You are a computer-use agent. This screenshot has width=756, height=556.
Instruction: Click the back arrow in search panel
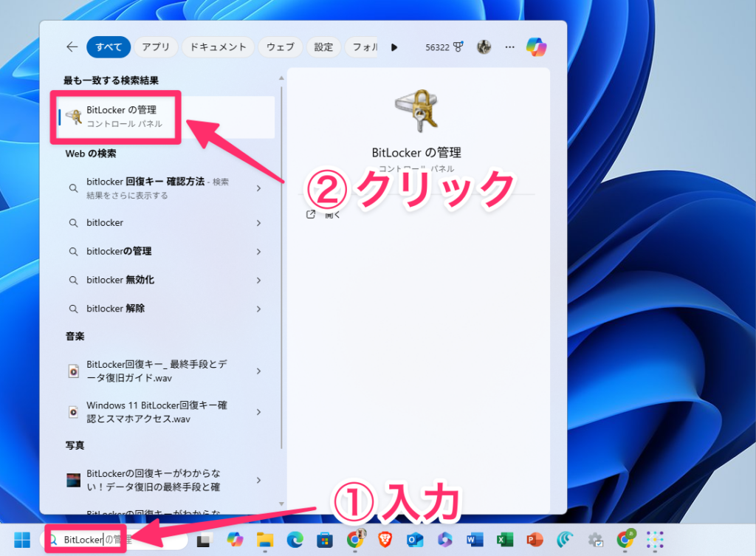click(72, 47)
